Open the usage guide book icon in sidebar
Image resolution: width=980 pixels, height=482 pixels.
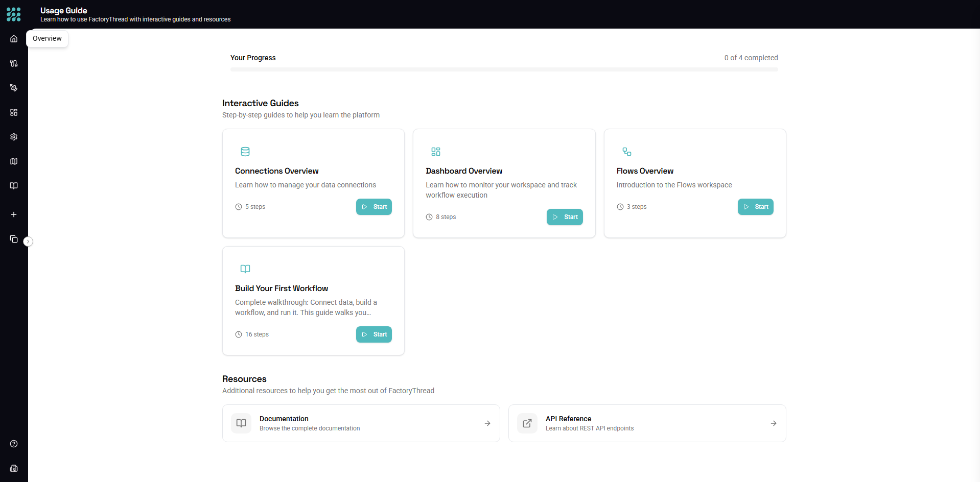(x=14, y=186)
